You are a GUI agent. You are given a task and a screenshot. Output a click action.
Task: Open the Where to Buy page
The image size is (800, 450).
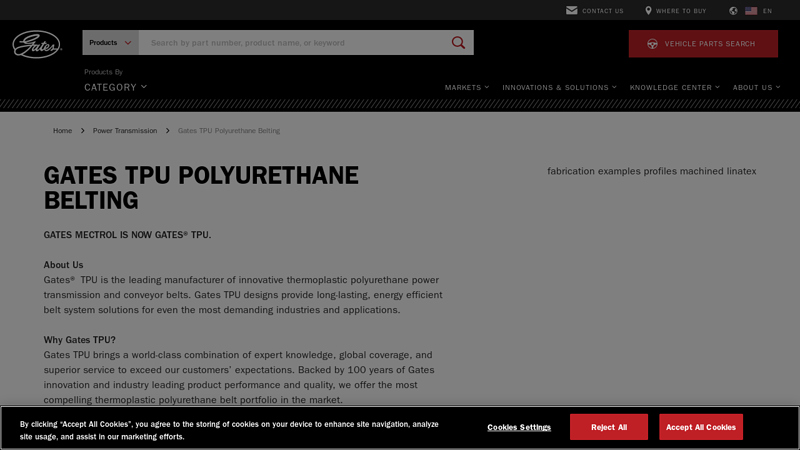click(x=681, y=11)
